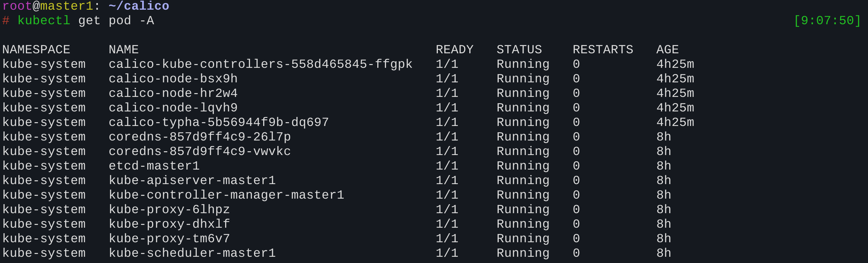Click the kubectl command word in prompt
The width and height of the screenshot is (868, 263).
[44, 21]
